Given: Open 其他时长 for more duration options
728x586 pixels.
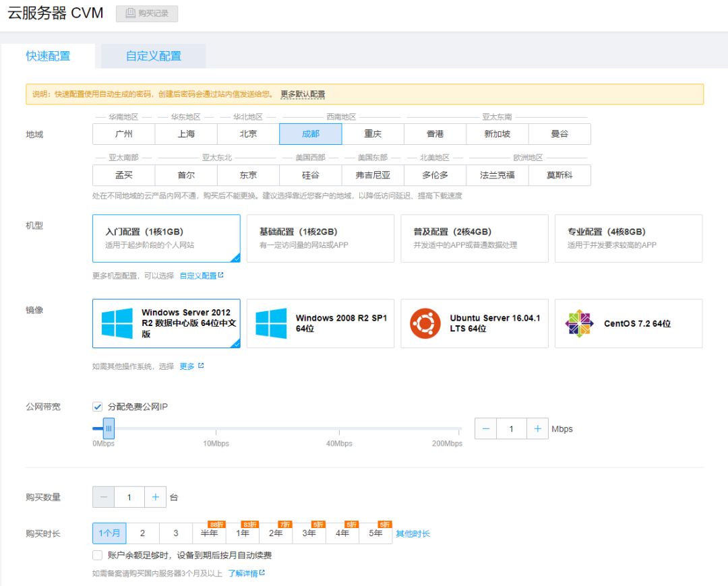Looking at the screenshot, I should pyautogui.click(x=413, y=533).
